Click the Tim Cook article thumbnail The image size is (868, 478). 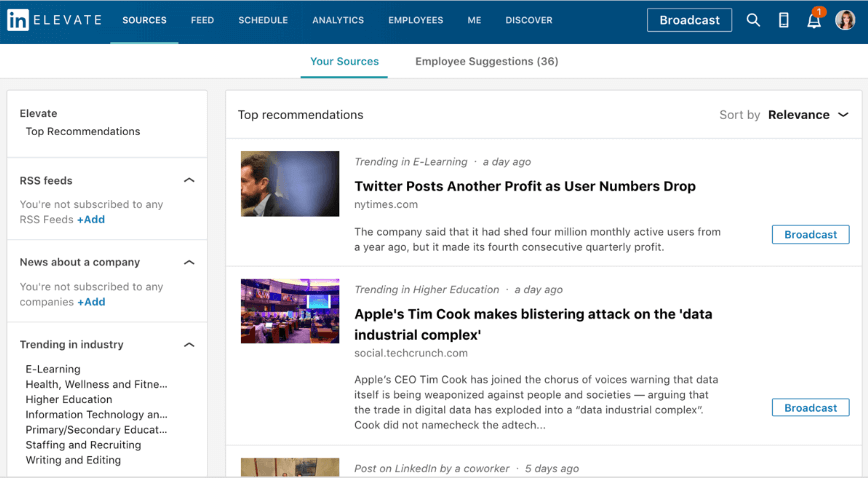[290, 311]
